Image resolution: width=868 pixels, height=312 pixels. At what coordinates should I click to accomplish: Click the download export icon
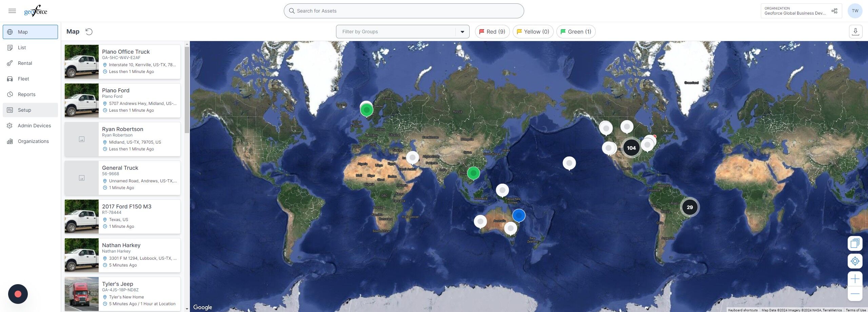pyautogui.click(x=855, y=32)
